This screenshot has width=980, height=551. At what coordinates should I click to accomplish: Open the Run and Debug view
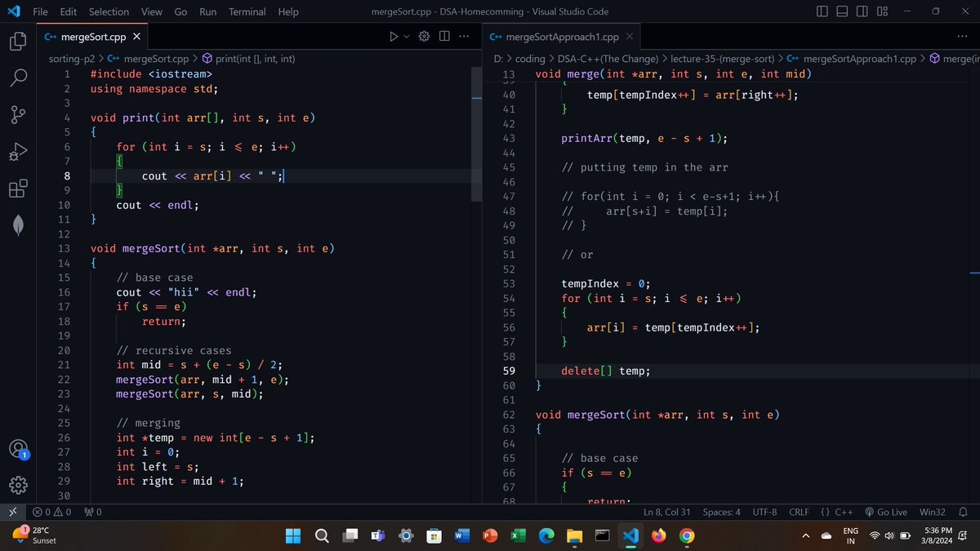coord(18,153)
